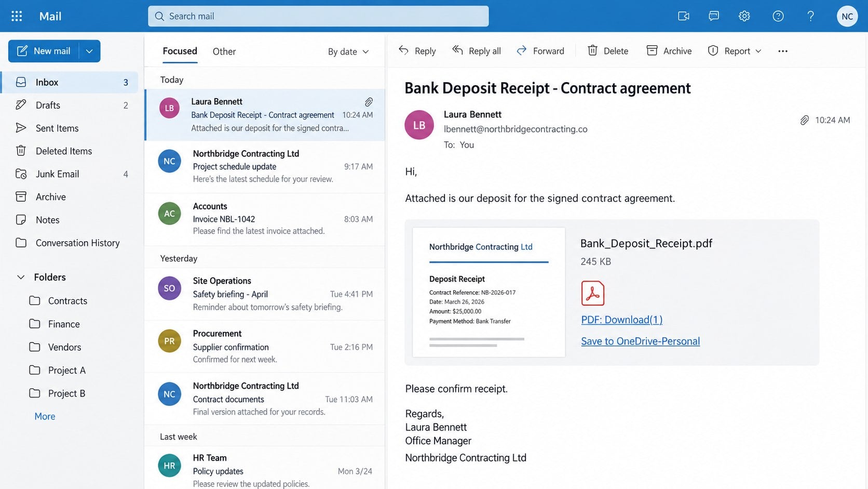
Task: Switch to the Other tab
Action: pos(224,51)
